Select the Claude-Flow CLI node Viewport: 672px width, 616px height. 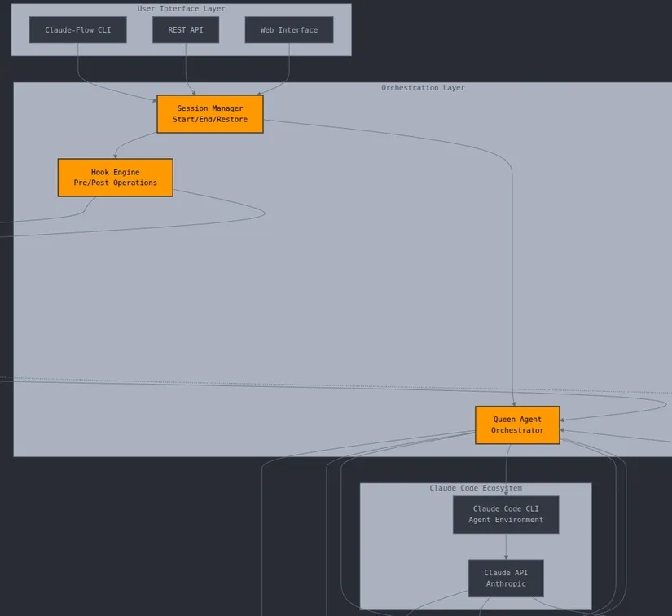77,29
